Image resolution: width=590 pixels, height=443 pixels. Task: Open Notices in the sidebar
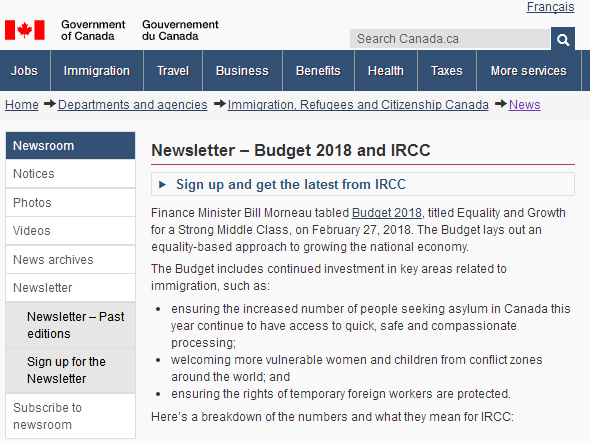tap(70, 174)
